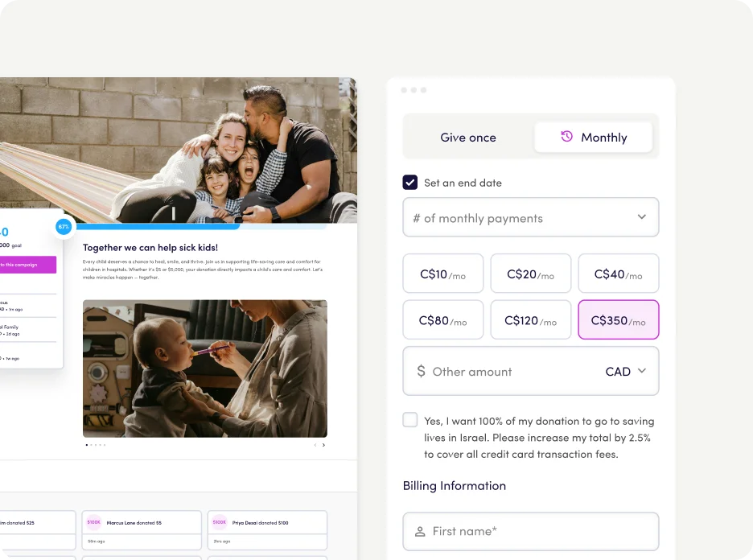Check the cover transaction fees checkbox
The height and width of the screenshot is (560, 753).
410,420
